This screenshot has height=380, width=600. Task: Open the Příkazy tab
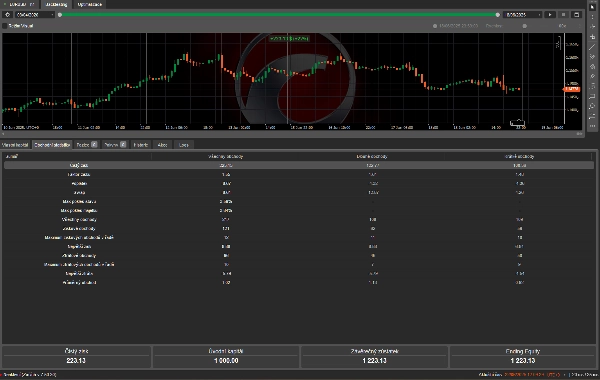[x=115, y=145]
